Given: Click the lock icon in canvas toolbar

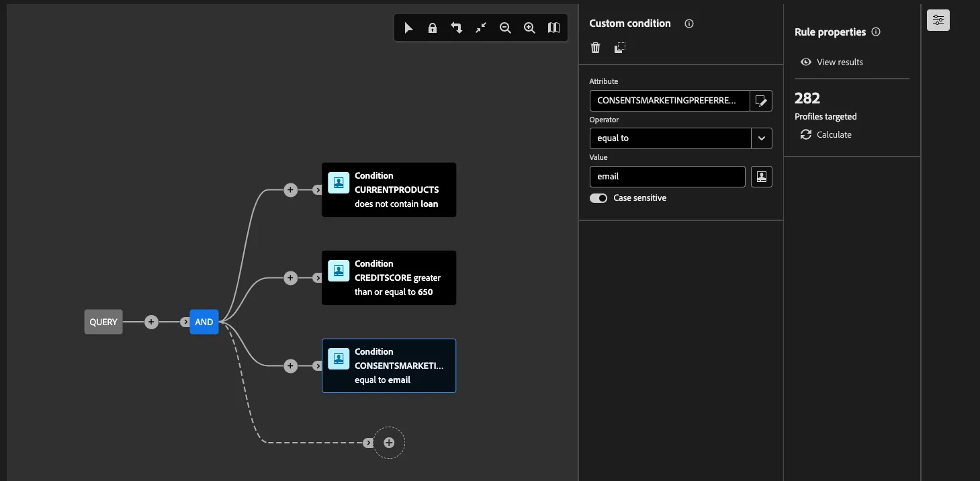Looking at the screenshot, I should tap(433, 28).
